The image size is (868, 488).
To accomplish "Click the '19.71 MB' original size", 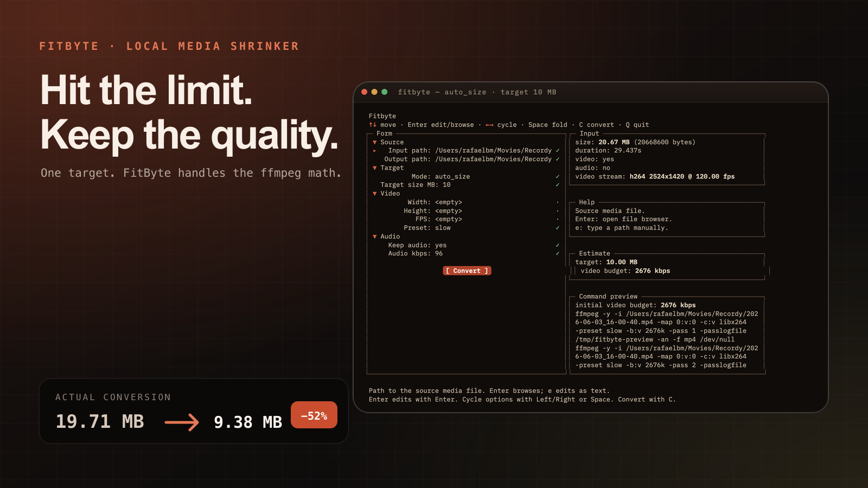I will pos(100,422).
